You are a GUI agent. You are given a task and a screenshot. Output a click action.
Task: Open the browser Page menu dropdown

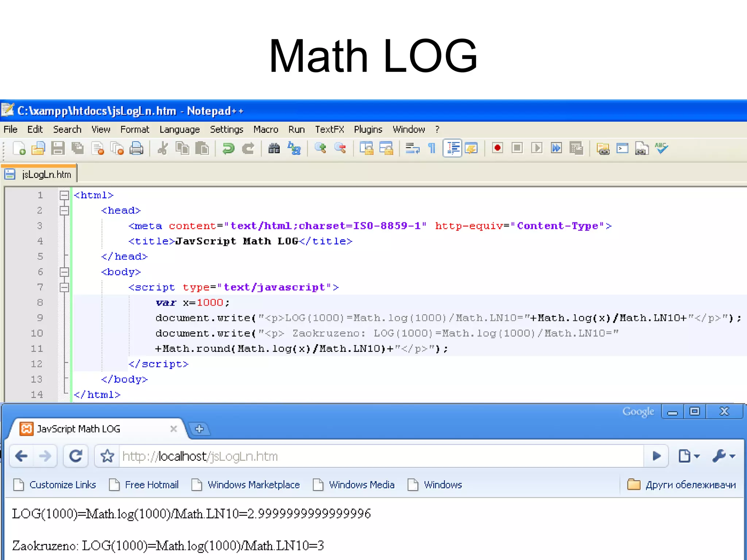pyautogui.click(x=689, y=456)
